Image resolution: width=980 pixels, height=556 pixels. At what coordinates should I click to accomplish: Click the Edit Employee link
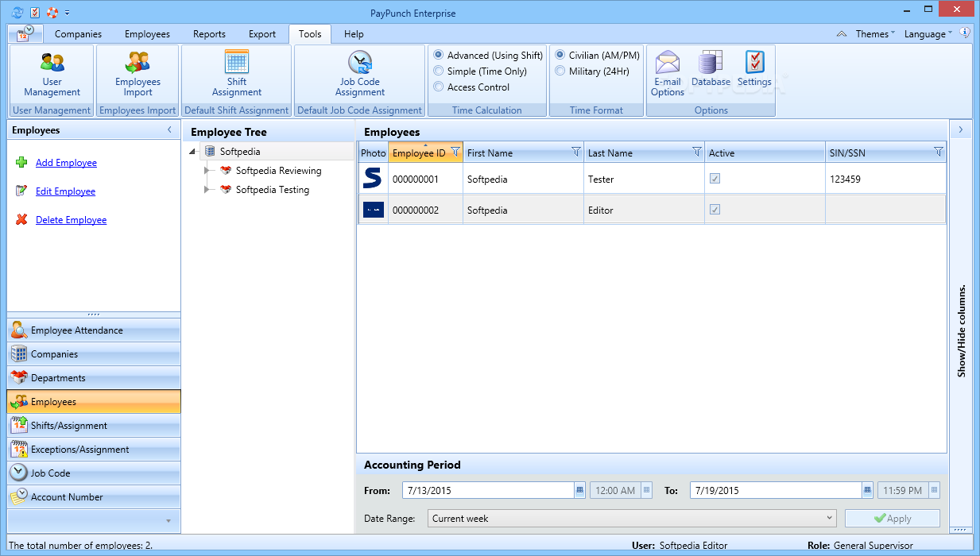click(x=65, y=191)
